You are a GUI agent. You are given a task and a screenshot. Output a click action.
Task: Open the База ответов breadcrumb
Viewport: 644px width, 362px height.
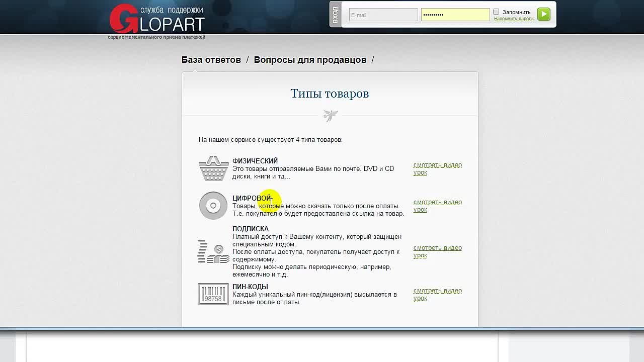211,60
